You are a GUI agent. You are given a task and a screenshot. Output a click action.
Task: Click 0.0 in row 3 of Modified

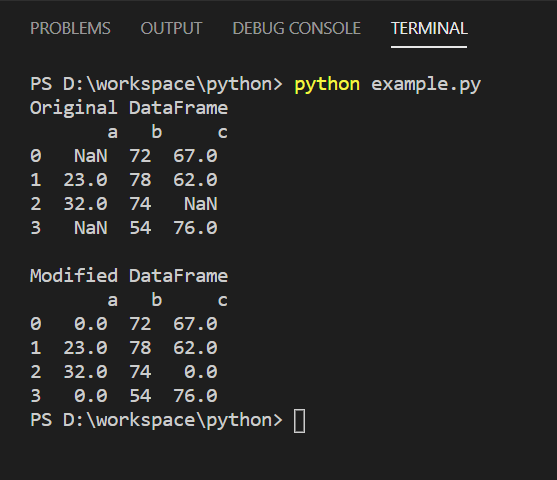click(x=91, y=396)
